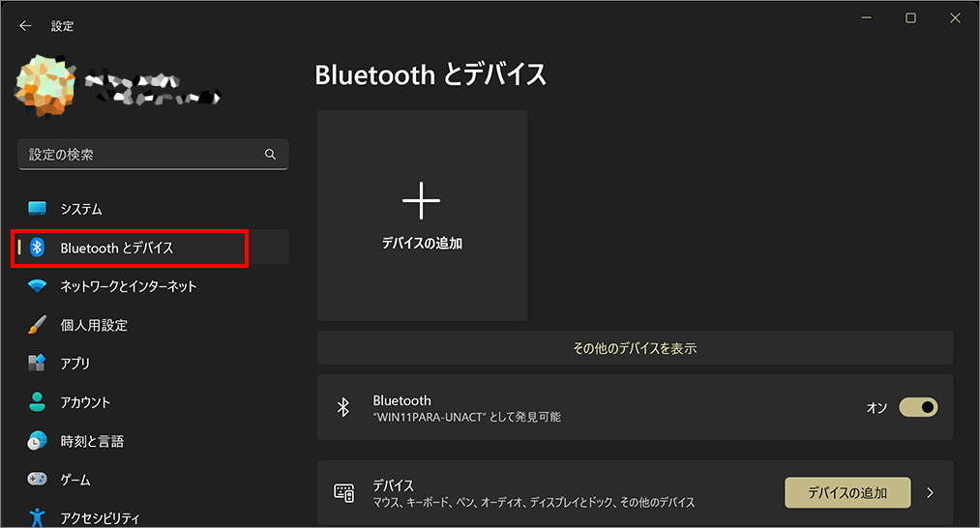Click the ゲーム controller icon
The height and width of the screenshot is (528, 980).
point(38,480)
